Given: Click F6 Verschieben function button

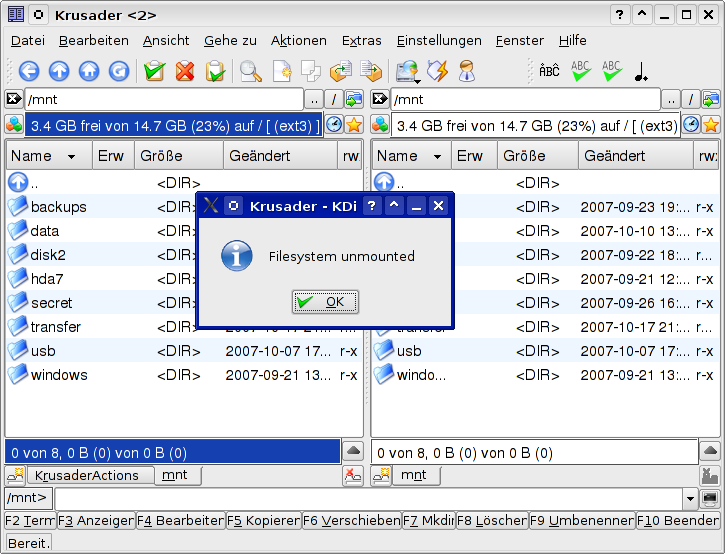Looking at the screenshot, I should [351, 521].
